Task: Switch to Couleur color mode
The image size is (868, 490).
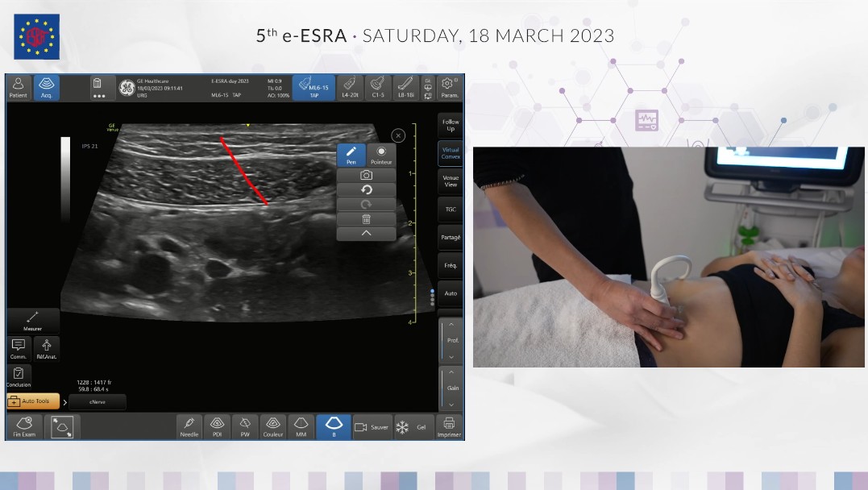Action: (x=273, y=427)
